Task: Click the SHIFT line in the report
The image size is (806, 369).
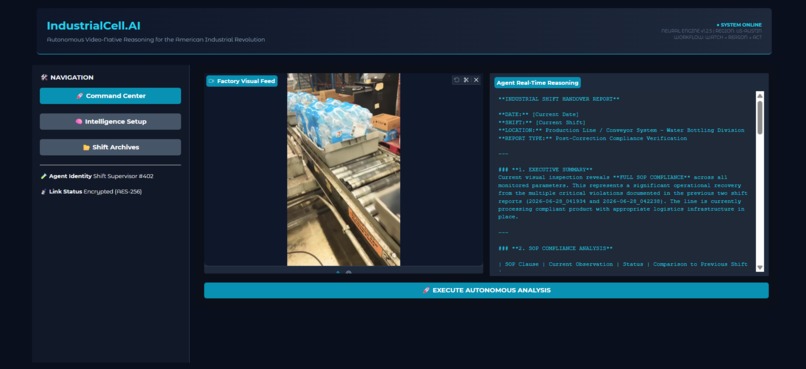Action: point(542,122)
